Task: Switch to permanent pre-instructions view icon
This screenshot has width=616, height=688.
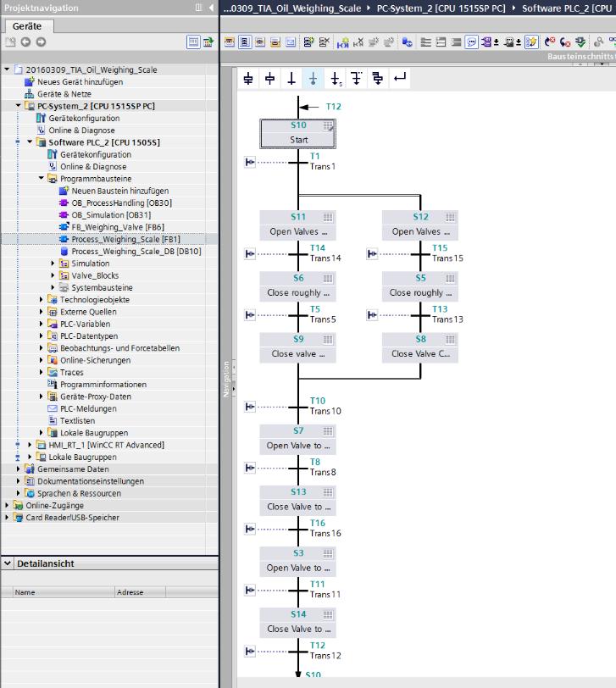Action: (230, 42)
